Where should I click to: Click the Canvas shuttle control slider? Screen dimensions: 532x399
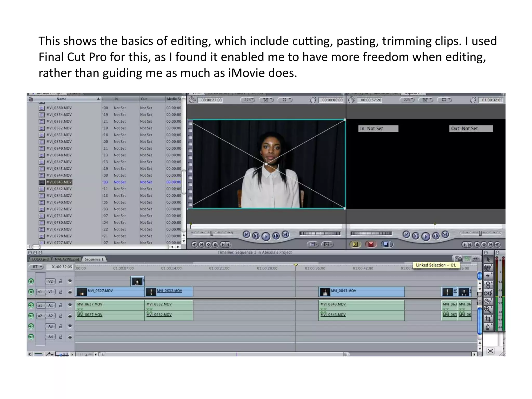point(480,233)
